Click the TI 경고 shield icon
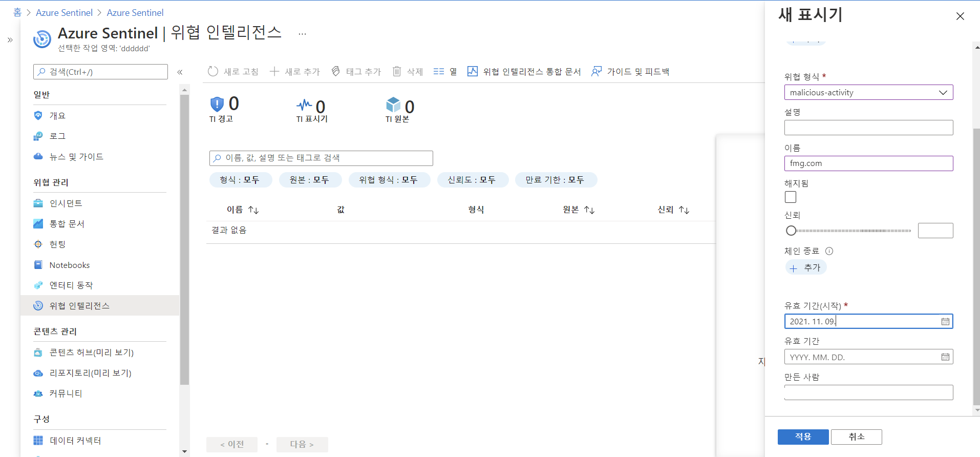The width and height of the screenshot is (980, 457). coord(217,105)
